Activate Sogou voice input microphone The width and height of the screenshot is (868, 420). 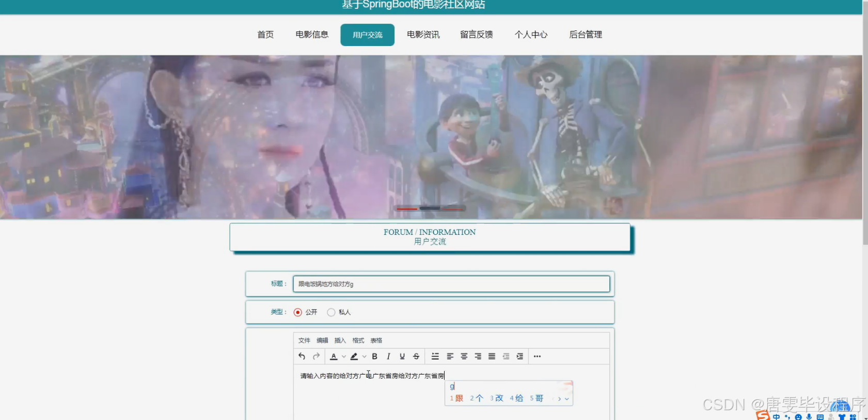coord(809,417)
